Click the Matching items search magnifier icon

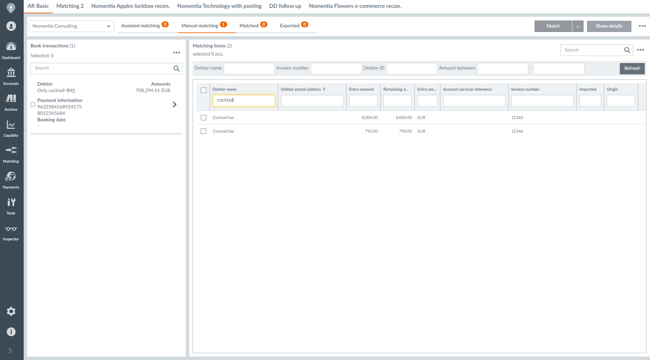coord(627,50)
